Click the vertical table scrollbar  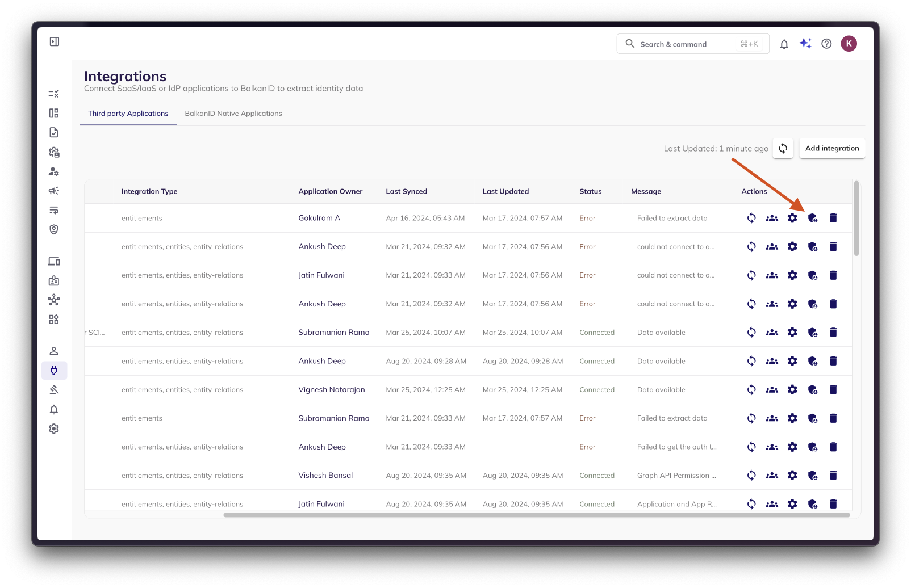pos(856,219)
